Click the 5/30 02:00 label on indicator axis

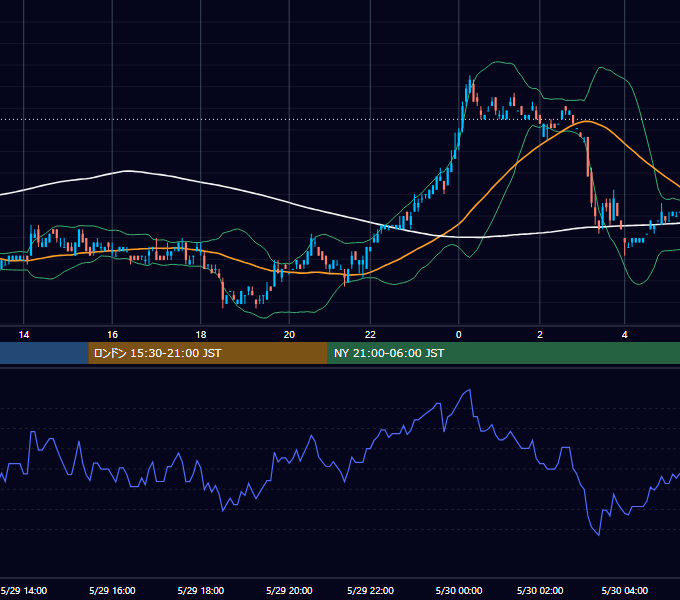(x=540, y=590)
